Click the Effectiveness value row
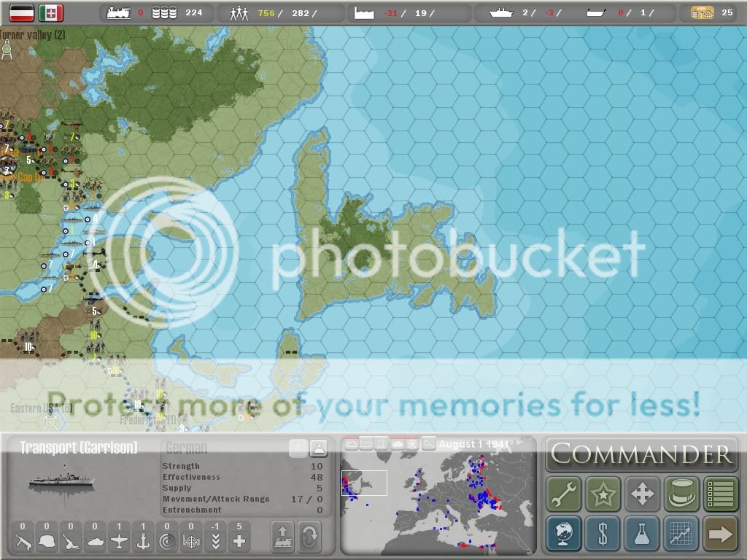Screen dimensions: 747x560 click(x=242, y=477)
